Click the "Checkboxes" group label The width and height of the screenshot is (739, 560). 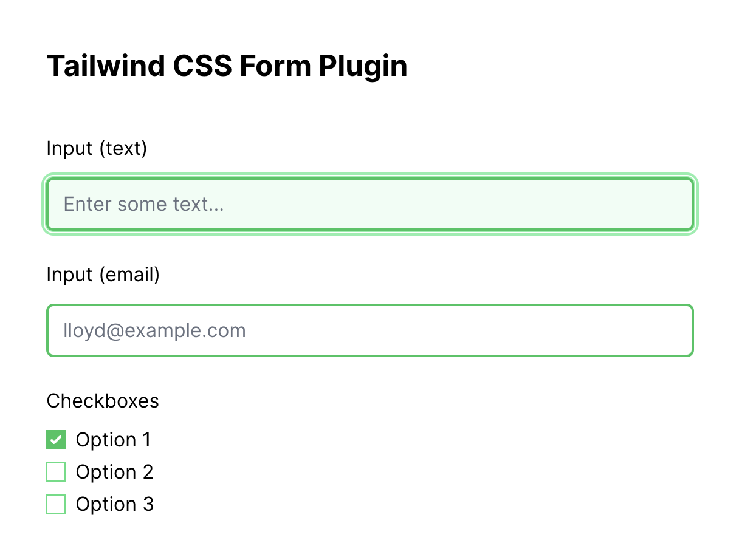coord(103,401)
